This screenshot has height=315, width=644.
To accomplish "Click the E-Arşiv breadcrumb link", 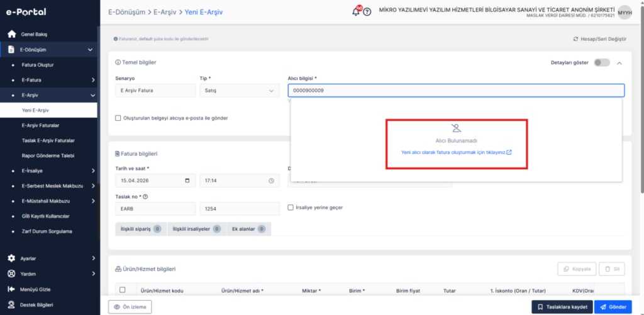I will [165, 13].
